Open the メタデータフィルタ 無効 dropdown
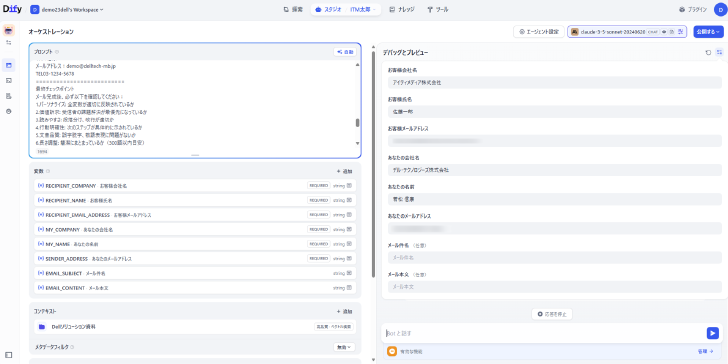The width and height of the screenshot is (728, 364). click(344, 347)
